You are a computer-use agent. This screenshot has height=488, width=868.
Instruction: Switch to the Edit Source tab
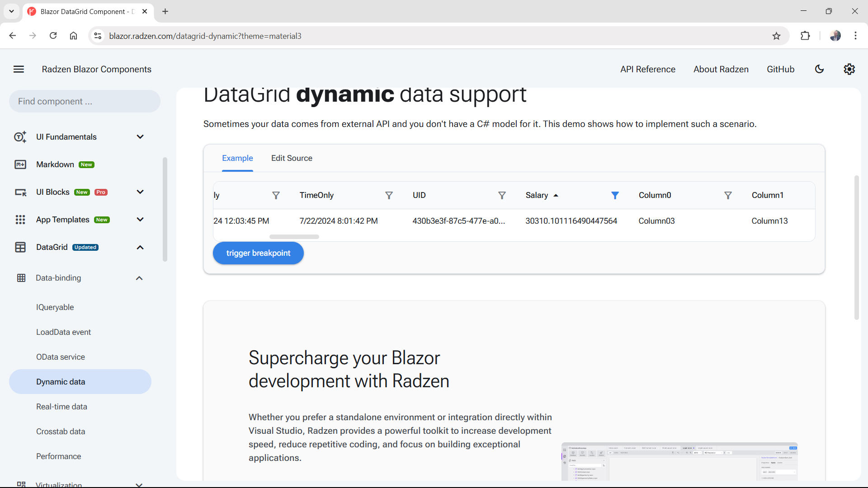(x=292, y=158)
